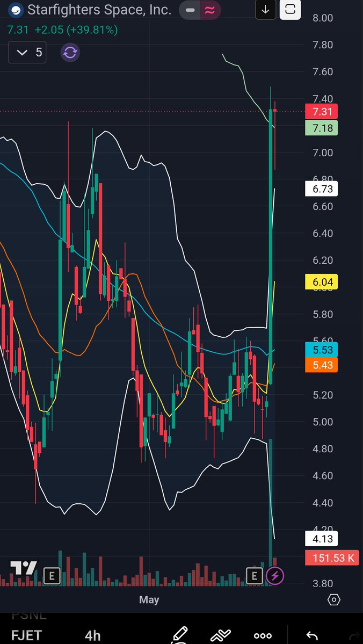Tap the fullscreen frame button
This screenshot has width=363, height=644.
tap(291, 10)
